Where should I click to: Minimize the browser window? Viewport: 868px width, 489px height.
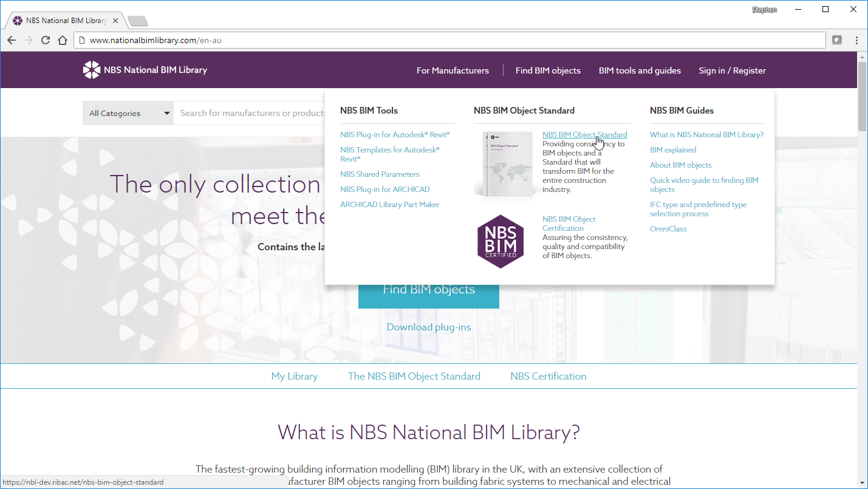click(x=798, y=9)
